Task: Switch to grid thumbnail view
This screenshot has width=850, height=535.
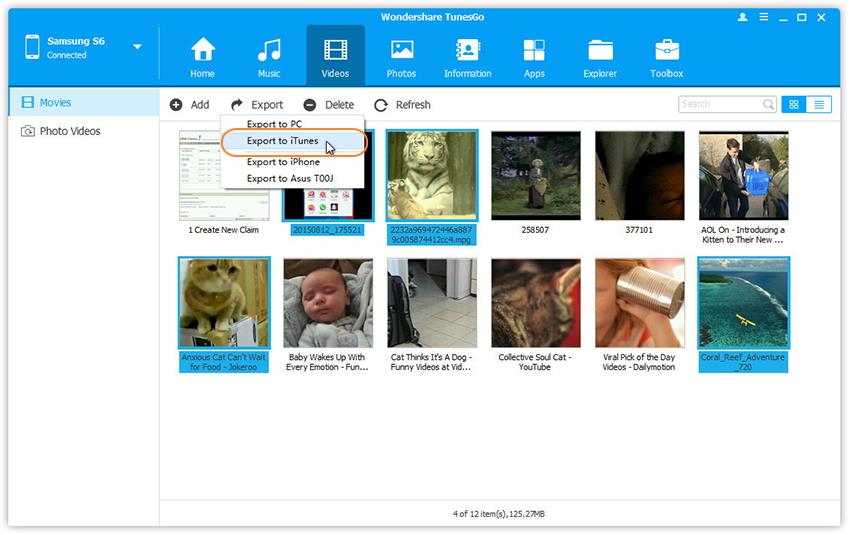Action: pos(794,104)
